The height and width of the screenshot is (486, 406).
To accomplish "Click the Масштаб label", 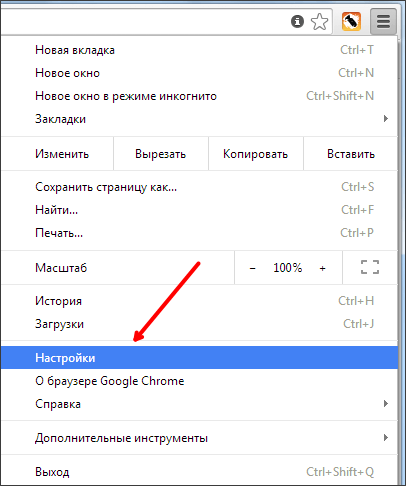I will (x=61, y=268).
